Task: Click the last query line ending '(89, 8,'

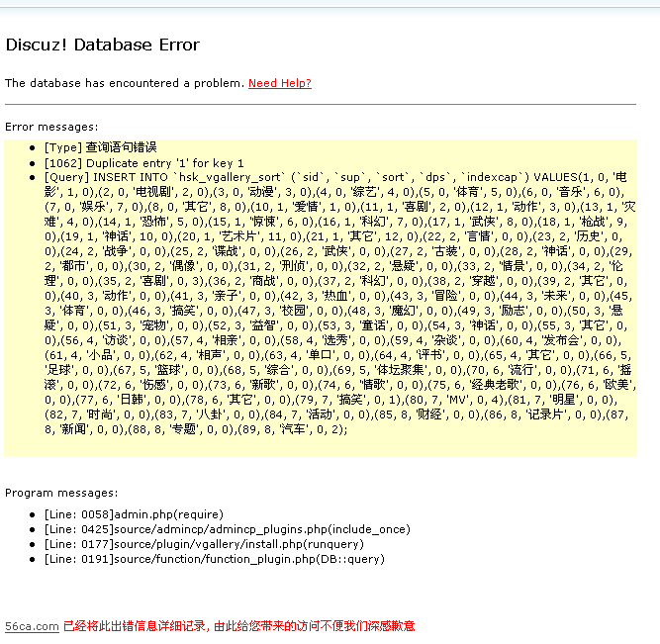Action: (x=196, y=429)
